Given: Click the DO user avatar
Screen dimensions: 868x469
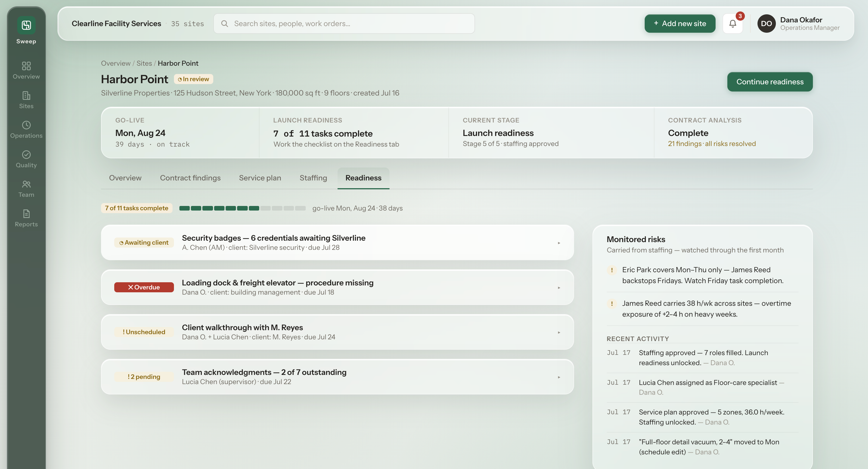Looking at the screenshot, I should coord(766,24).
